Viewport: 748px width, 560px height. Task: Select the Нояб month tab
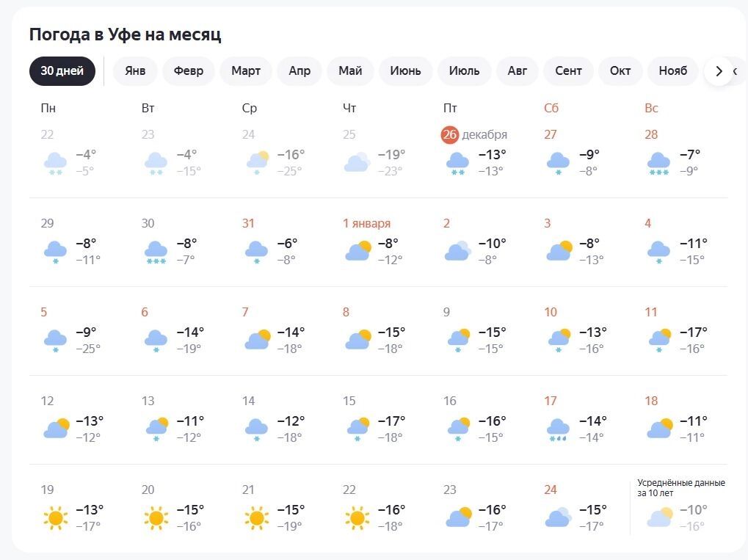pos(672,71)
